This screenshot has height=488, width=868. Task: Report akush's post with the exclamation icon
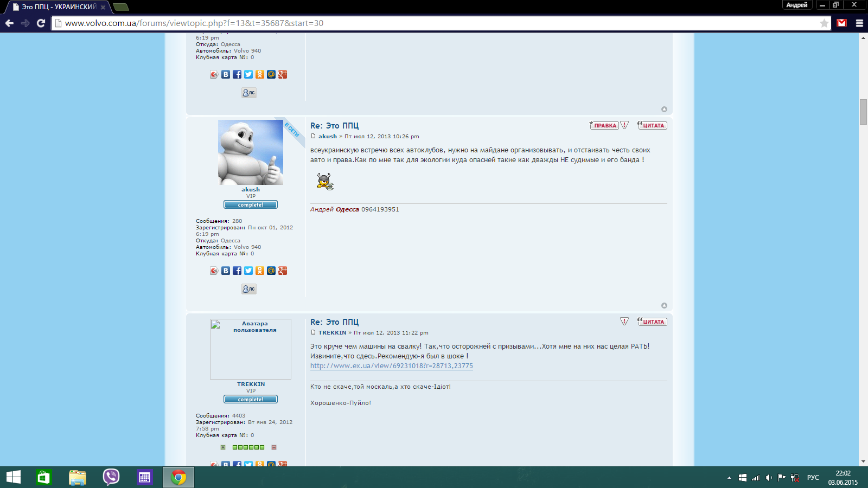tap(624, 125)
